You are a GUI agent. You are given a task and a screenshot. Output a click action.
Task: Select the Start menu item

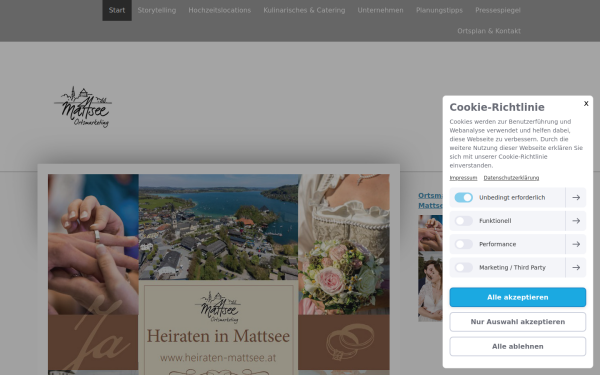click(x=117, y=10)
